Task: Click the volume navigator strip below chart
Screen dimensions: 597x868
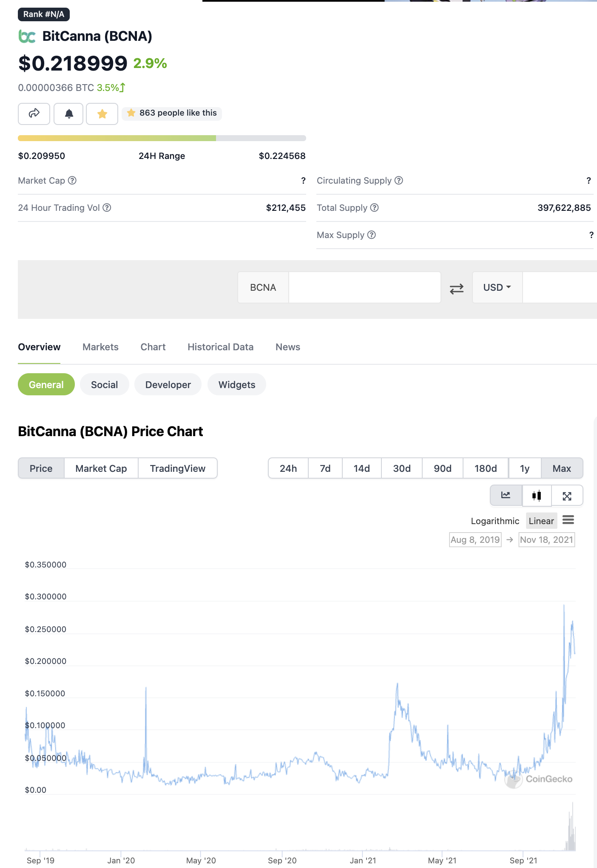Action: coord(300,826)
